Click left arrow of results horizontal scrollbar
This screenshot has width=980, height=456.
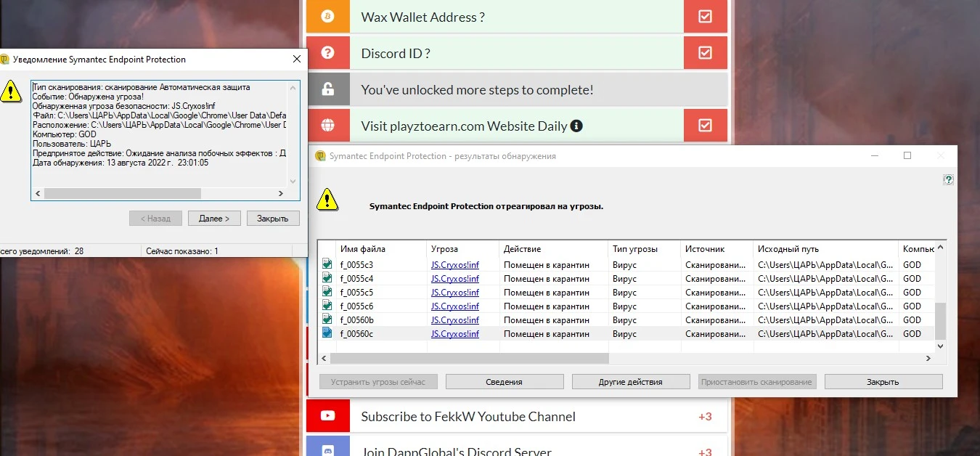(x=324, y=358)
